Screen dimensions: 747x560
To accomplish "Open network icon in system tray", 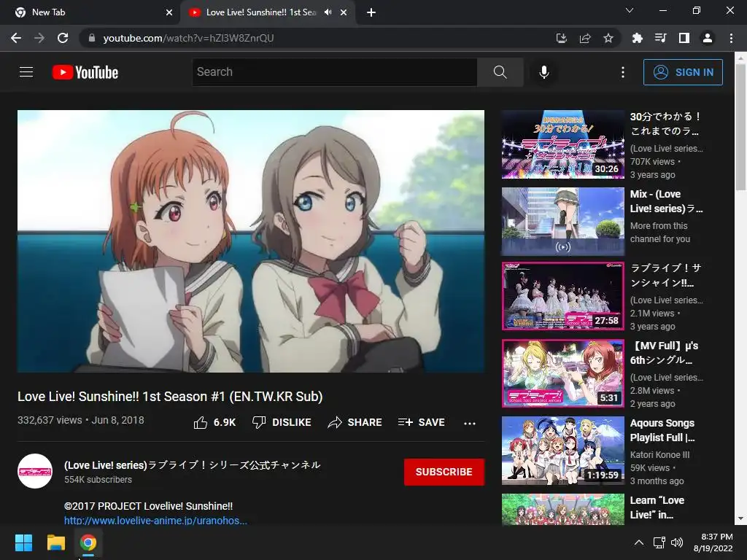I will click(x=659, y=542).
